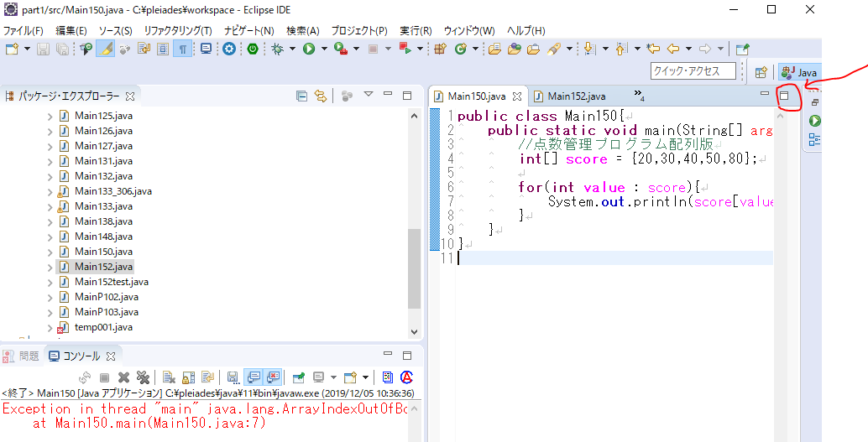
Task: Click the Debug bug icon in toolbar
Action: (x=278, y=49)
